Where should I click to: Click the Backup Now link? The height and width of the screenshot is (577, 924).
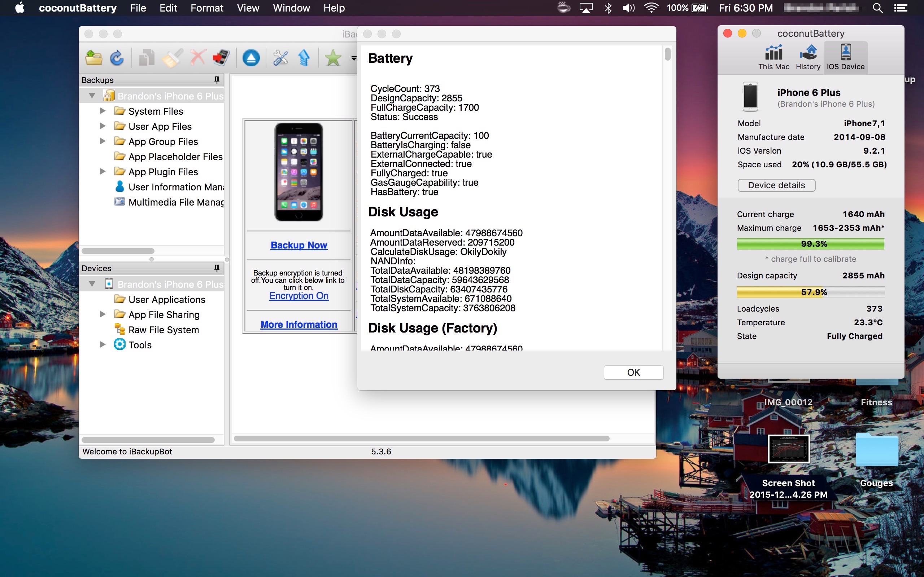pos(298,245)
